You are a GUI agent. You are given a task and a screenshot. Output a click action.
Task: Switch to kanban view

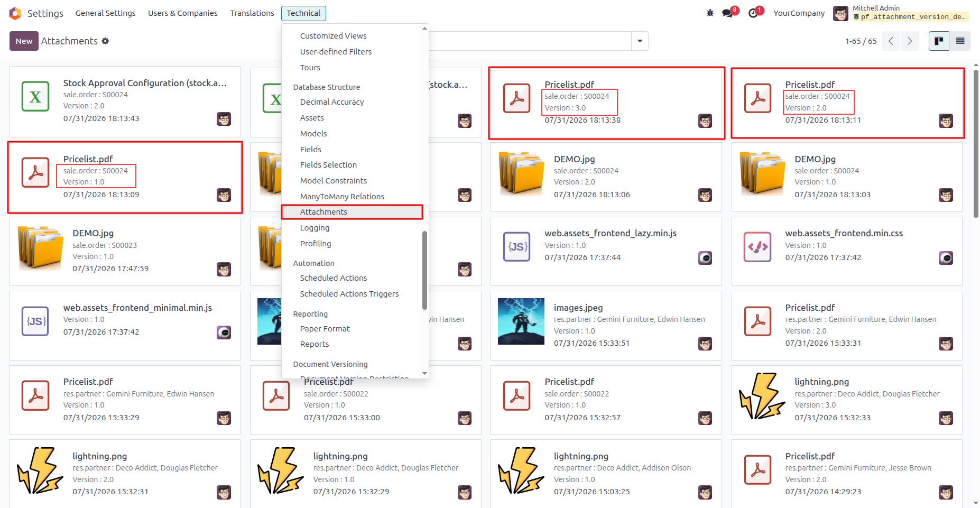939,41
